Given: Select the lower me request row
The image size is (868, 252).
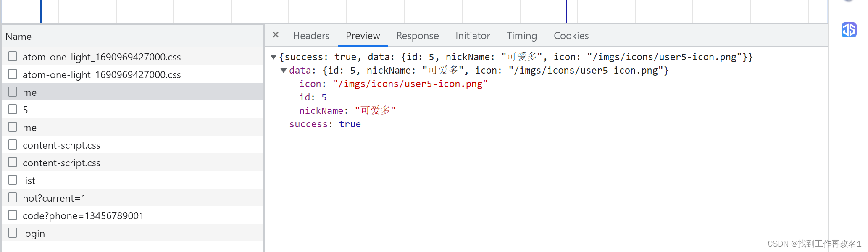Looking at the screenshot, I should pyautogui.click(x=133, y=127).
